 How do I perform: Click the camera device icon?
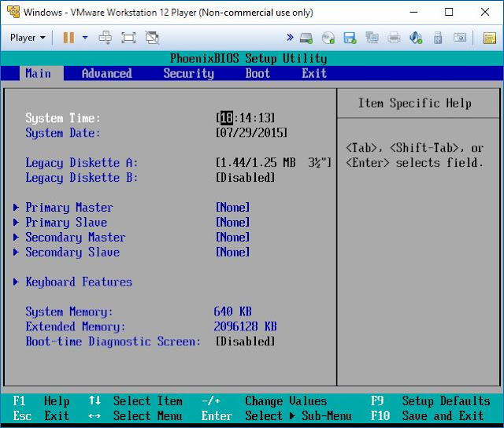click(460, 38)
